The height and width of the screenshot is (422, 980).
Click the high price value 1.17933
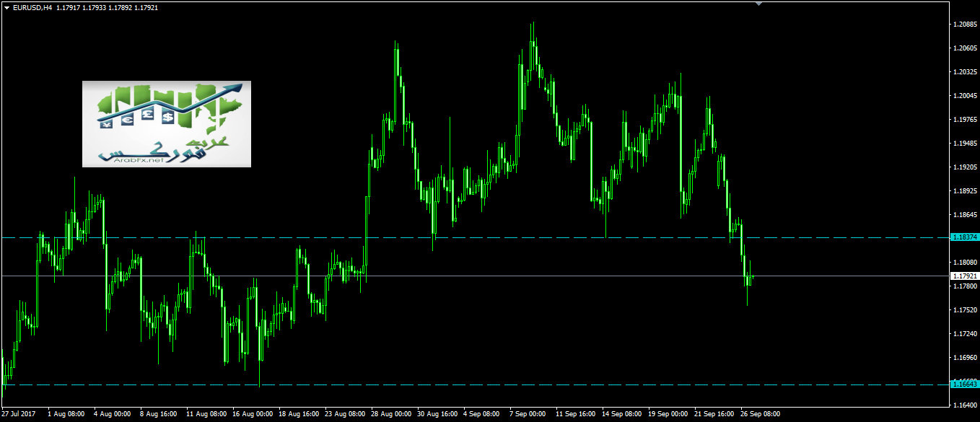click(95, 7)
